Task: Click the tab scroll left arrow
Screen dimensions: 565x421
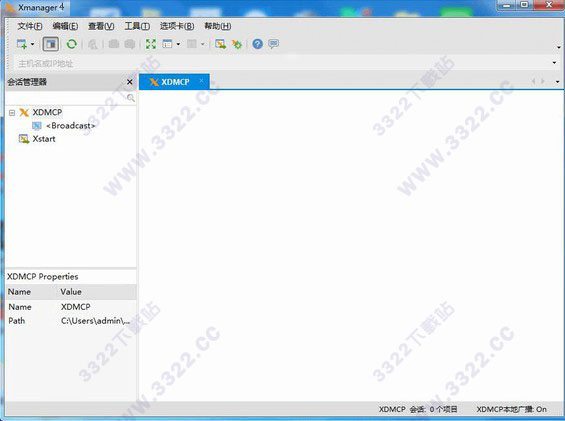Action: pyautogui.click(x=533, y=81)
